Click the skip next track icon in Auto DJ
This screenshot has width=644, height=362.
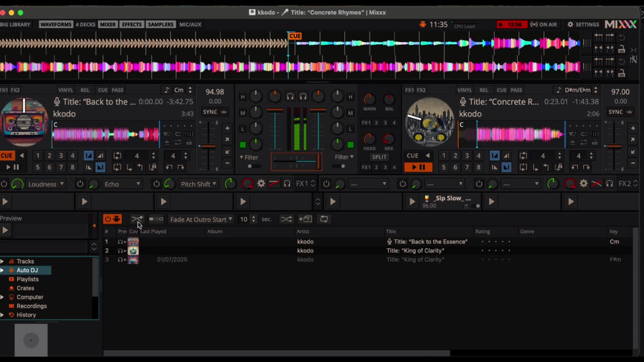point(156,219)
